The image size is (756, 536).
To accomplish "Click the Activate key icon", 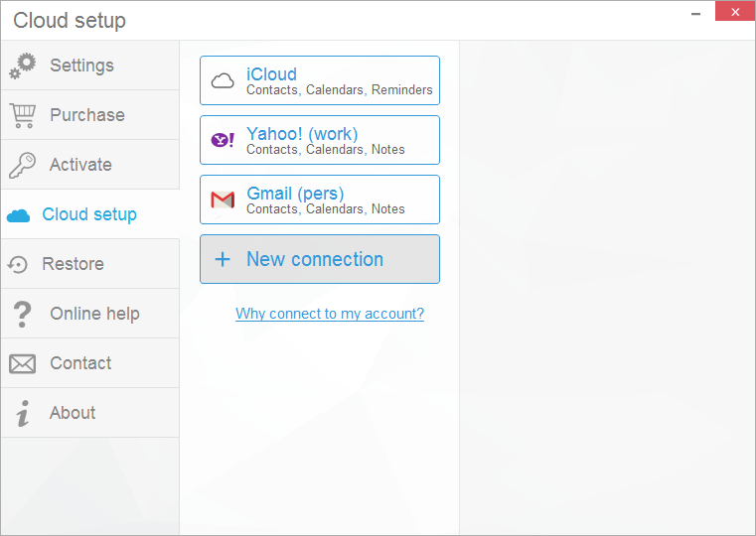I will coord(22,165).
